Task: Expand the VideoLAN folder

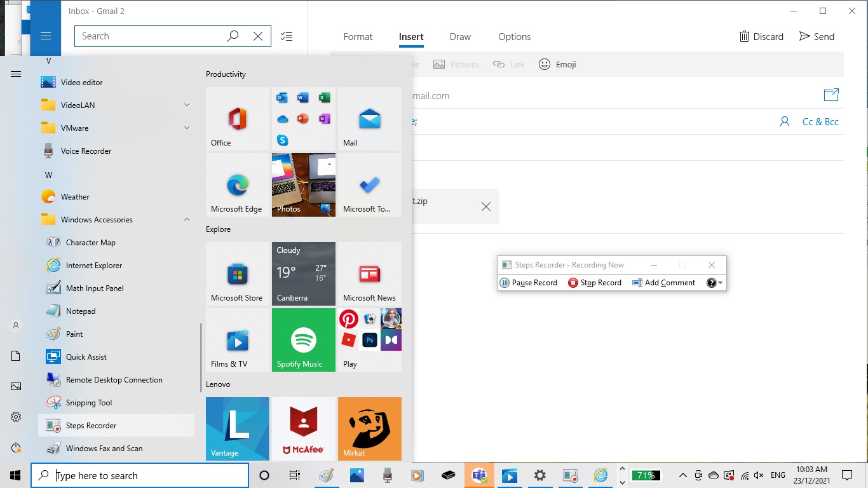Action: point(187,105)
